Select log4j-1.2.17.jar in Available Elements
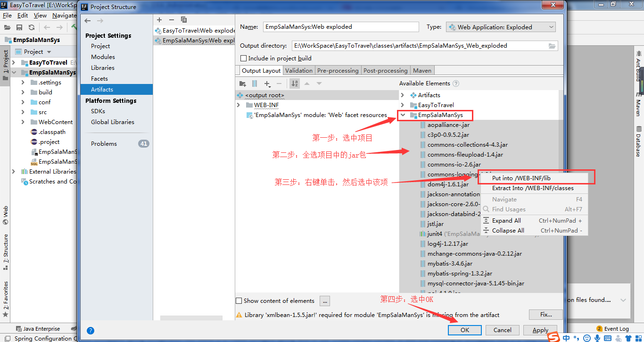This screenshot has width=644, height=342. click(x=448, y=244)
